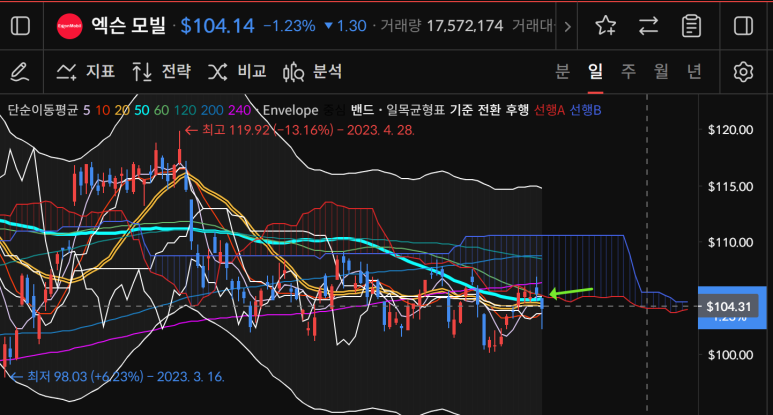Click the $115.00 price axis label
Viewport: 773px width, 415px height.
pos(731,186)
